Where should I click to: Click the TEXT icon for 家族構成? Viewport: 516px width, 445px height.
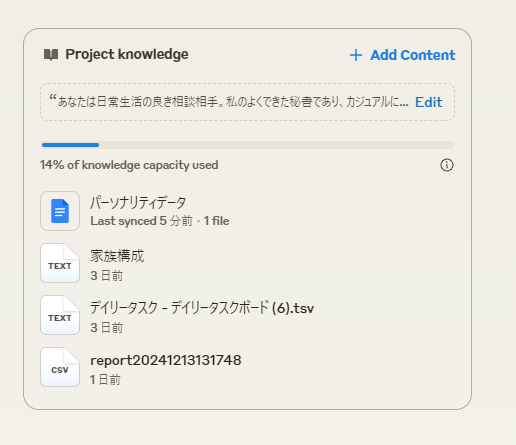click(60, 263)
